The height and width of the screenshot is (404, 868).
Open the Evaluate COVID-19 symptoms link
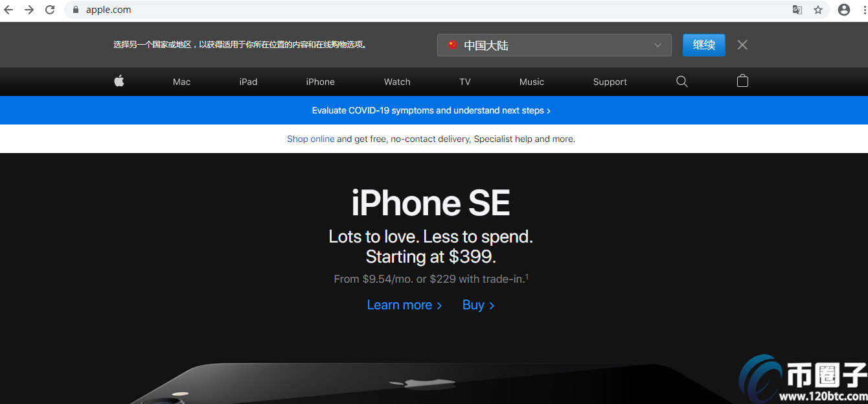pos(431,110)
